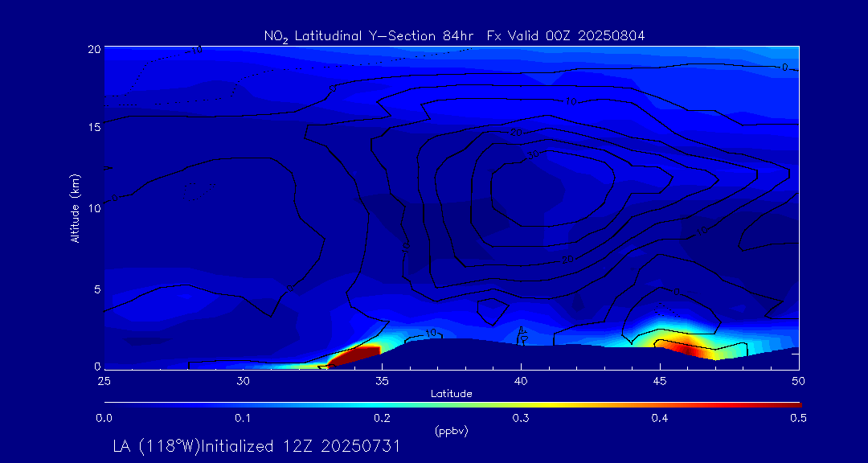Screen dimensions: 868x463
Task: Click the 45 tick on the Latitude axis
Action: pos(660,381)
